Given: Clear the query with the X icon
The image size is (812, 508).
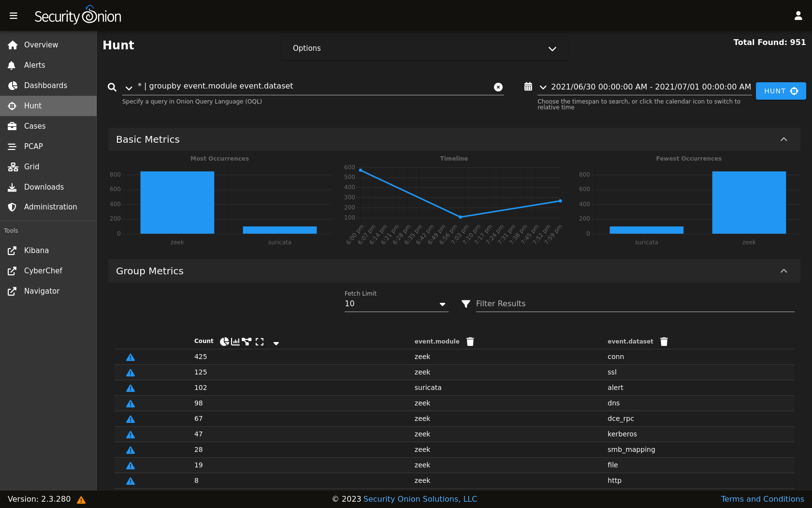Looking at the screenshot, I should point(498,87).
